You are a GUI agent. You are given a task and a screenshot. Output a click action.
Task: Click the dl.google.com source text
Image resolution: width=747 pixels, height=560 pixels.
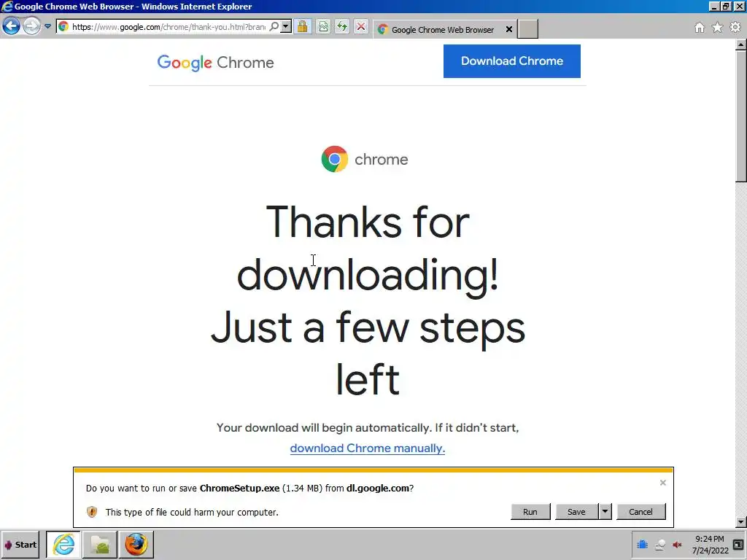point(378,488)
